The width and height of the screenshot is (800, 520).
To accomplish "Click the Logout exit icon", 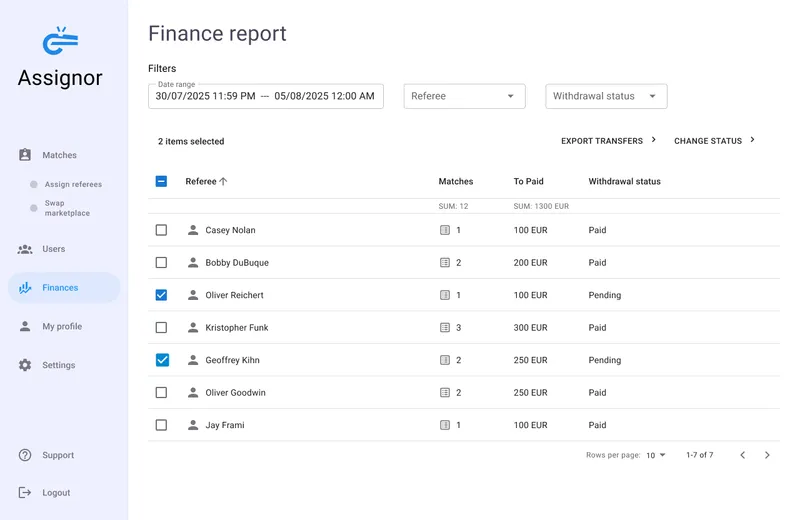I will (24, 492).
